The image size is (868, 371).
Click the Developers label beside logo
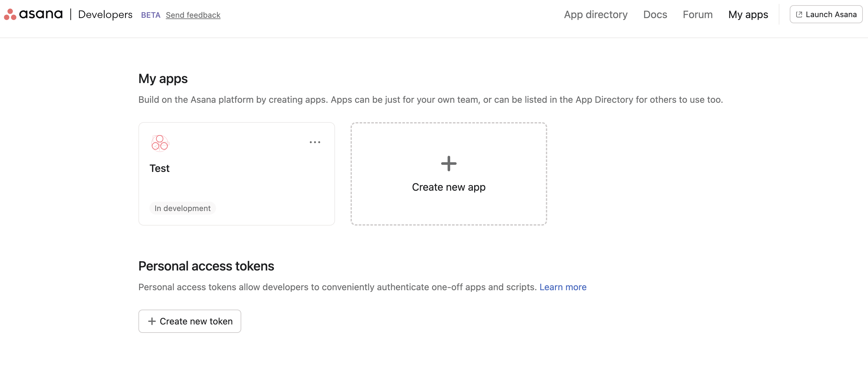point(105,15)
